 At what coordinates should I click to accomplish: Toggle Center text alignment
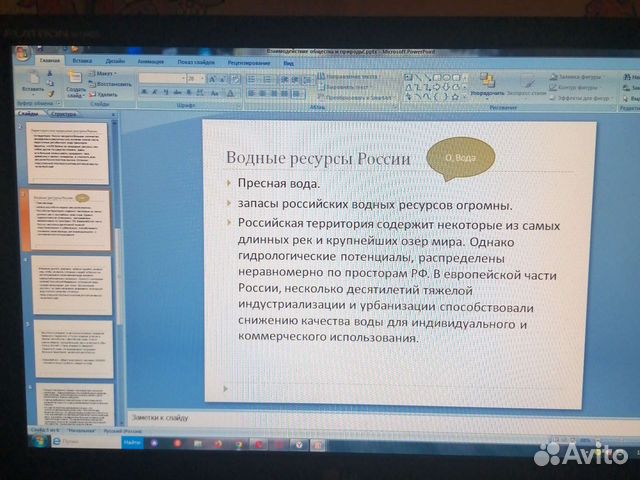262,94
